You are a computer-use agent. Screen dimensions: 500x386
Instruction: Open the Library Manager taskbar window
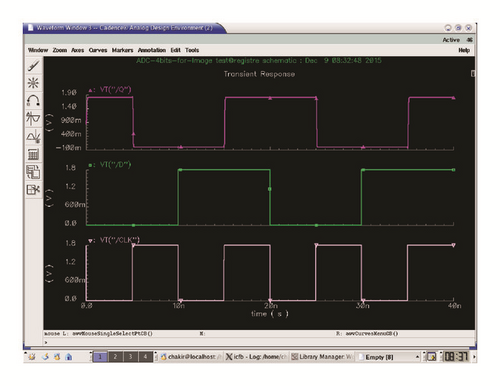pos(321,357)
